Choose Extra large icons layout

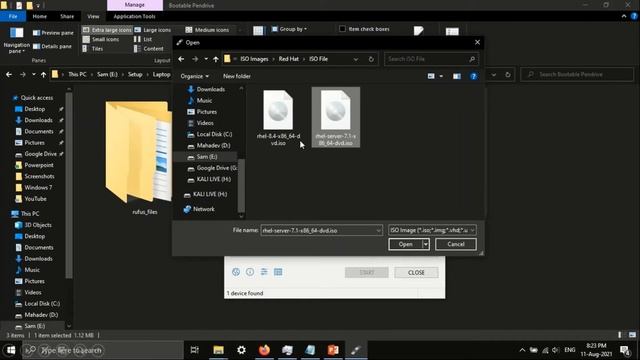pyautogui.click(x=107, y=30)
